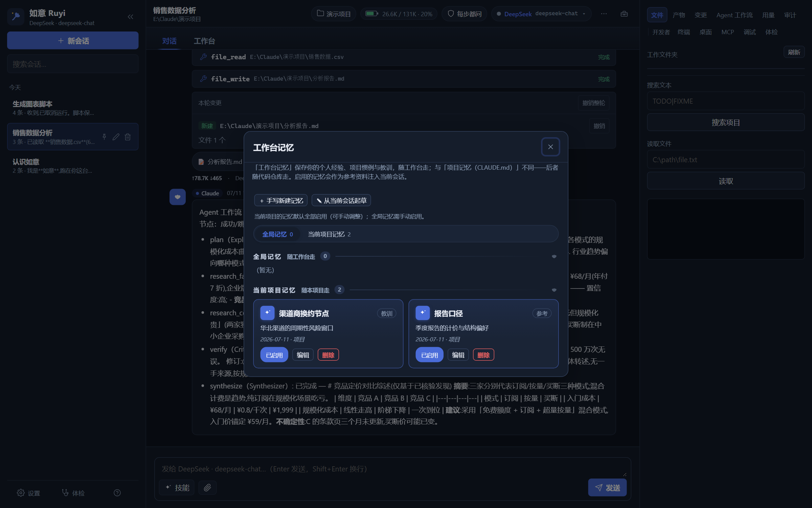Image resolution: width=812 pixels, height=508 pixels.
Task: Open the 审计 tab
Action: [x=790, y=15]
